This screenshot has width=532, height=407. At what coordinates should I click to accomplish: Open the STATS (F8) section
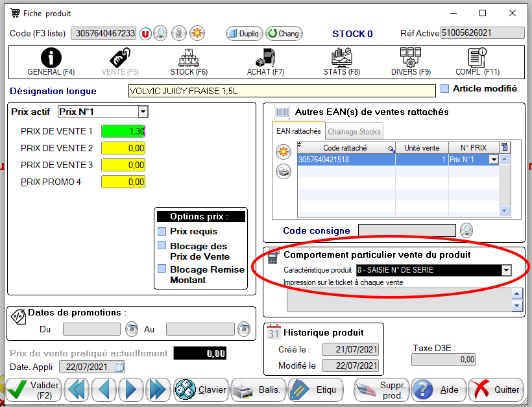point(341,62)
